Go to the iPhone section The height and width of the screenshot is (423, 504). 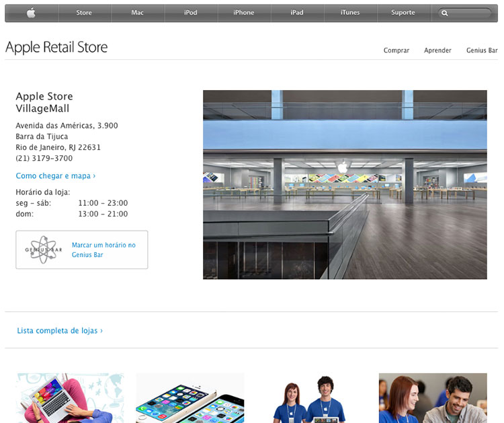[244, 13]
